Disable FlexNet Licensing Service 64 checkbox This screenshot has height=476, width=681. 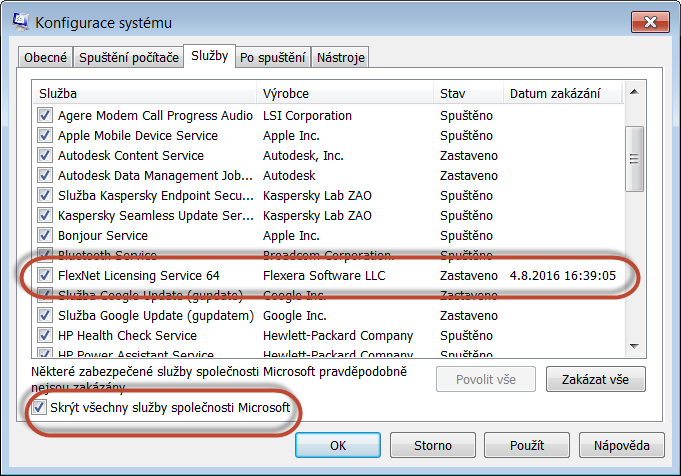point(45,275)
